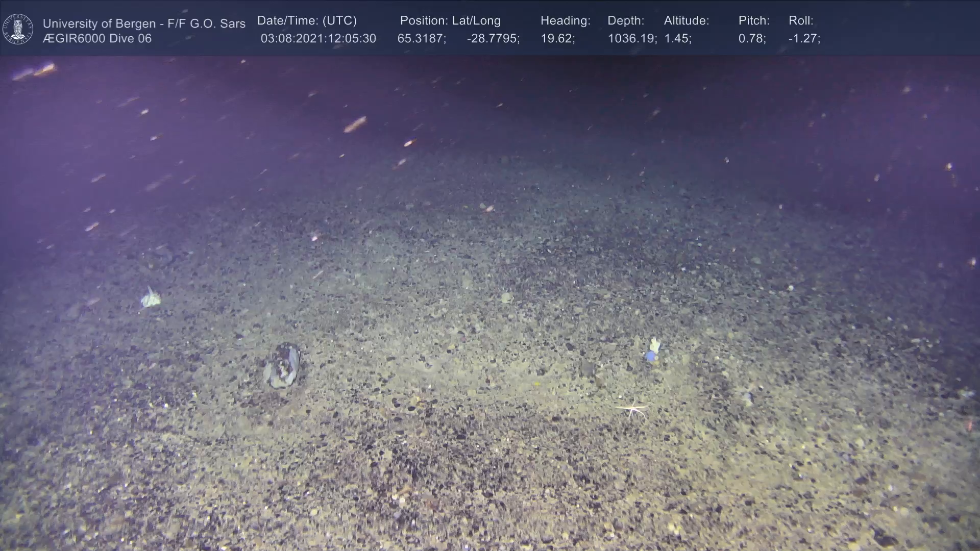Select the Date/Time (UTC) header label
The width and height of the screenshot is (980, 551).
point(307,21)
